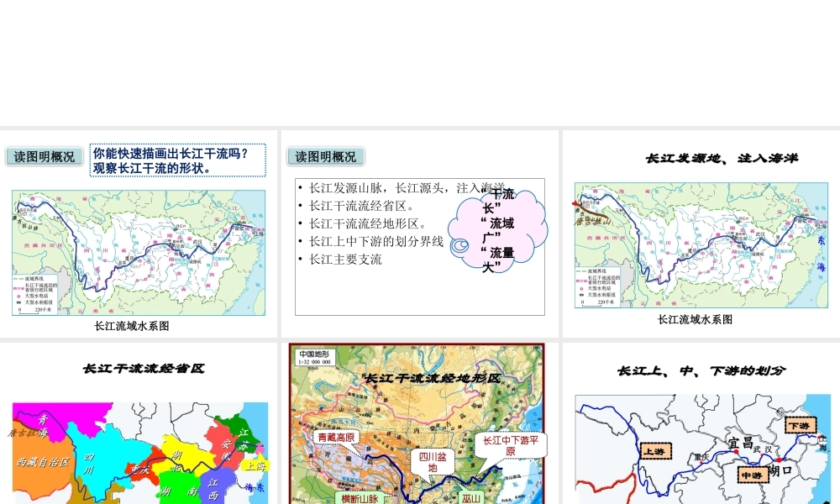
Task: Click the 上海 label on the province map
Action: pos(255,466)
